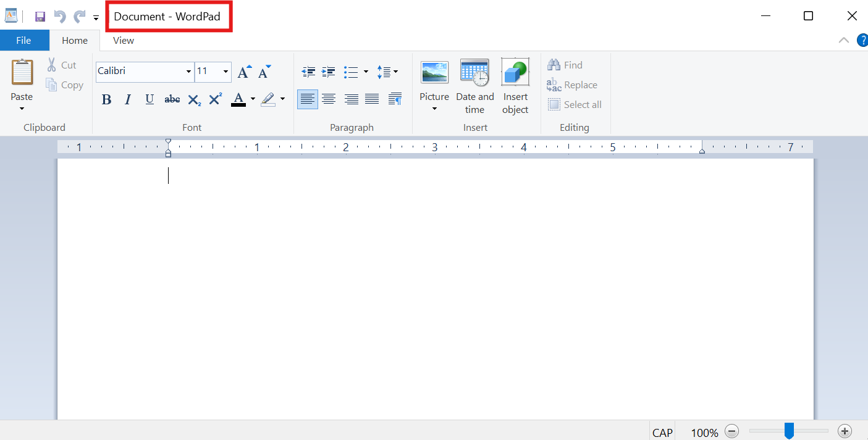Open Replace in the Editing group
The image size is (868, 440).
tap(573, 85)
